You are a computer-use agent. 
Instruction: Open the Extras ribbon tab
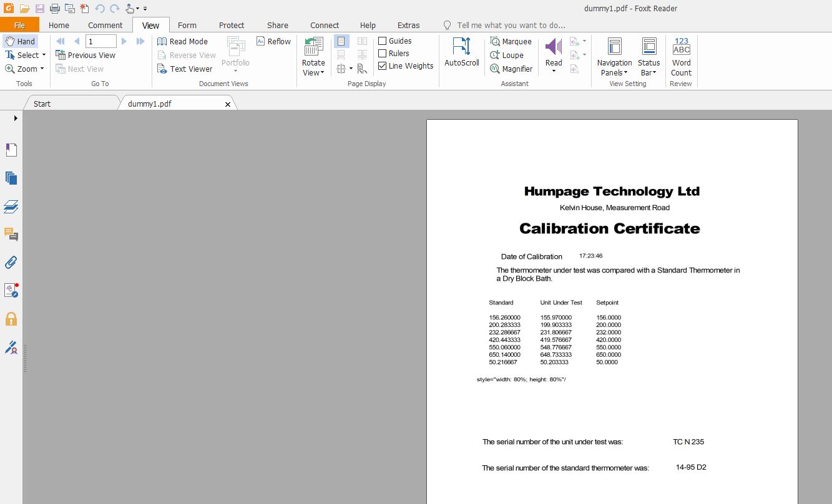pyautogui.click(x=408, y=25)
